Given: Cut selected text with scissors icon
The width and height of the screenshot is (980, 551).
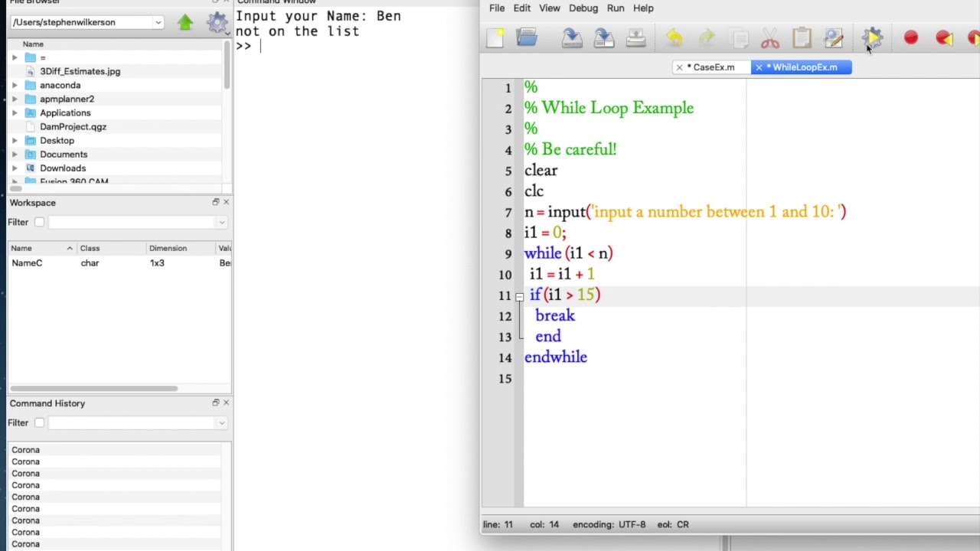Looking at the screenshot, I should click(770, 37).
